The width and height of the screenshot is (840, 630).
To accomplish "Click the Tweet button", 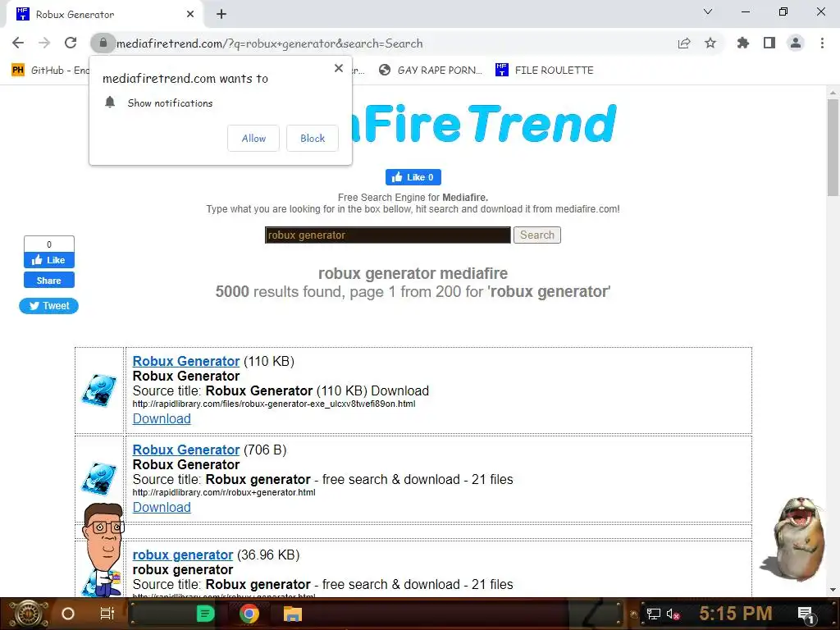I will (x=48, y=306).
